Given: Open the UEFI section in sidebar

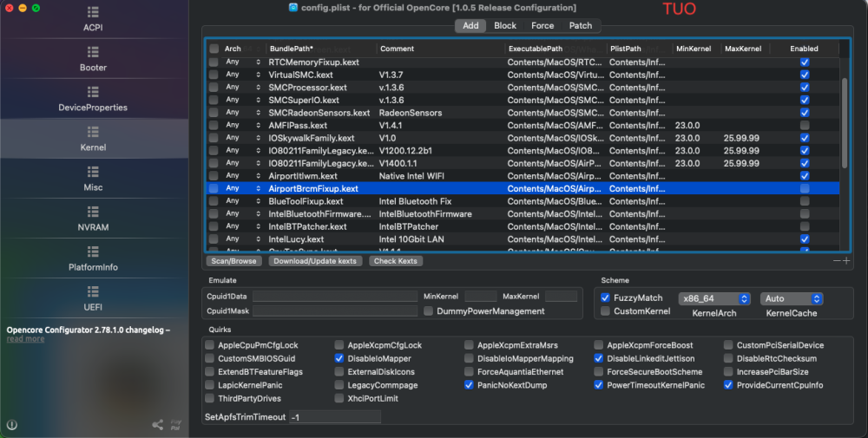Looking at the screenshot, I should [x=93, y=298].
